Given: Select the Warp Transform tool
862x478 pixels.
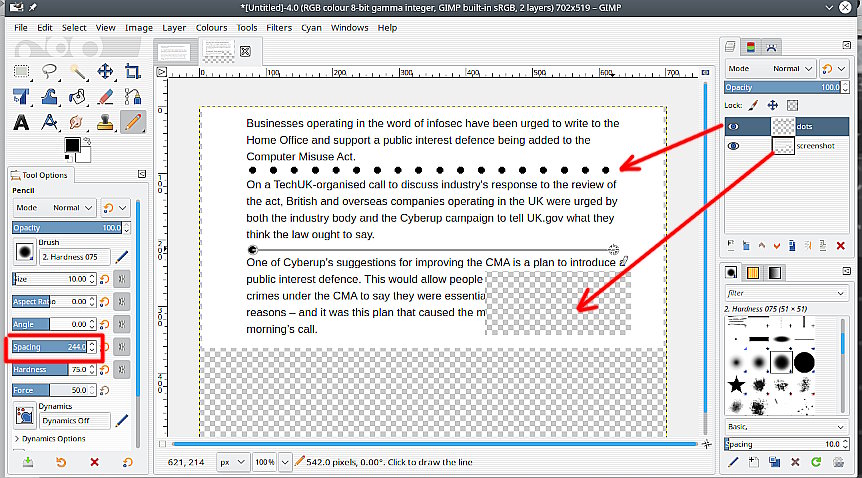Looking at the screenshot, I should tap(49, 97).
